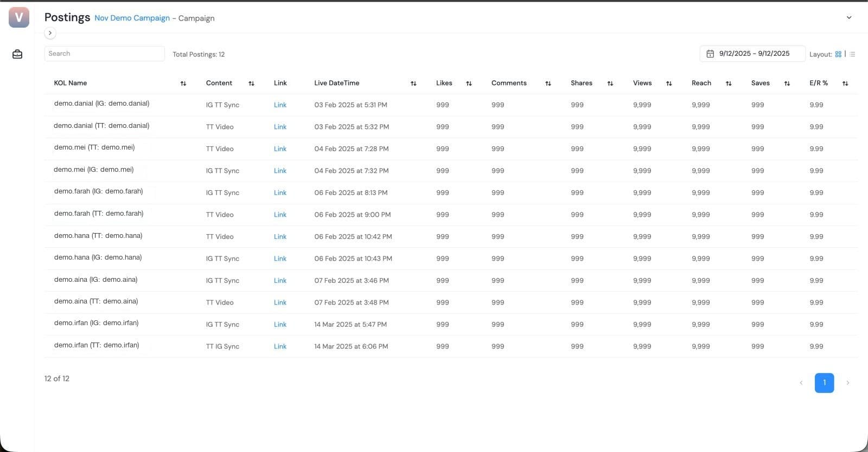
Task: Click the Search input field
Action: pyautogui.click(x=104, y=54)
